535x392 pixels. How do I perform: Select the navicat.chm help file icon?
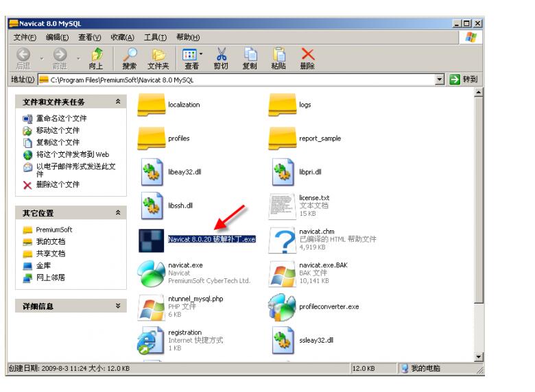[x=282, y=241]
